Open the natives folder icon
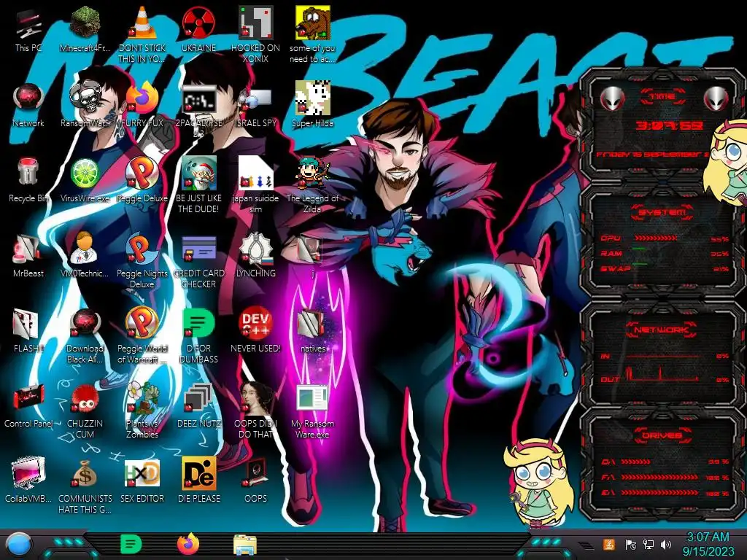Viewport: 747px width, 560px height. (312, 324)
